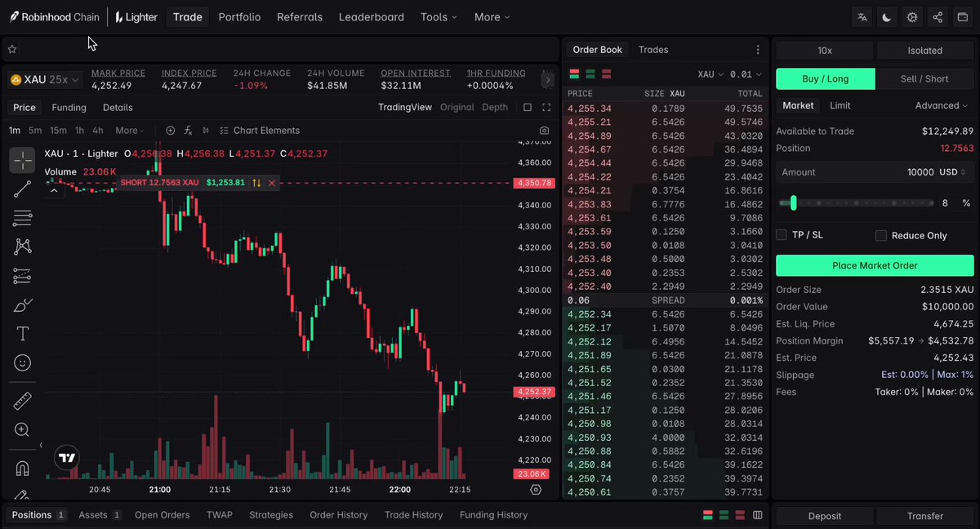Check the Reduce Only option
The image size is (980, 529).
[x=880, y=235]
